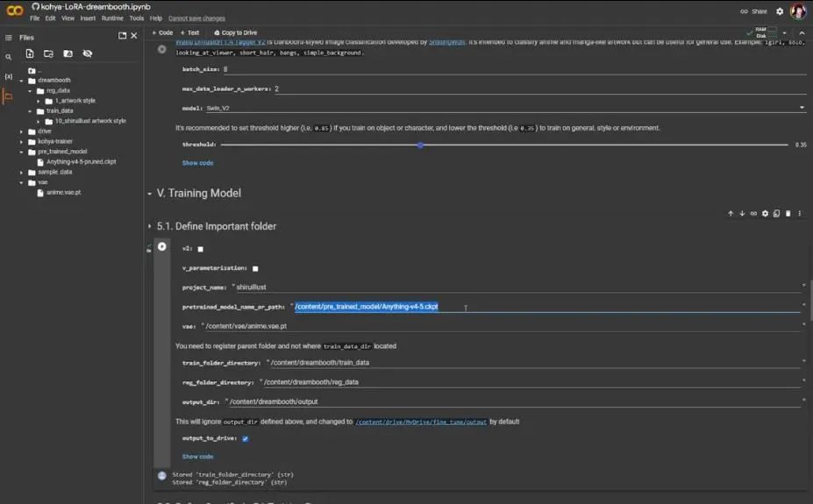Open the model Swin_V2 dropdown
Image resolution: width=813 pixels, height=504 pixels.
coord(802,108)
